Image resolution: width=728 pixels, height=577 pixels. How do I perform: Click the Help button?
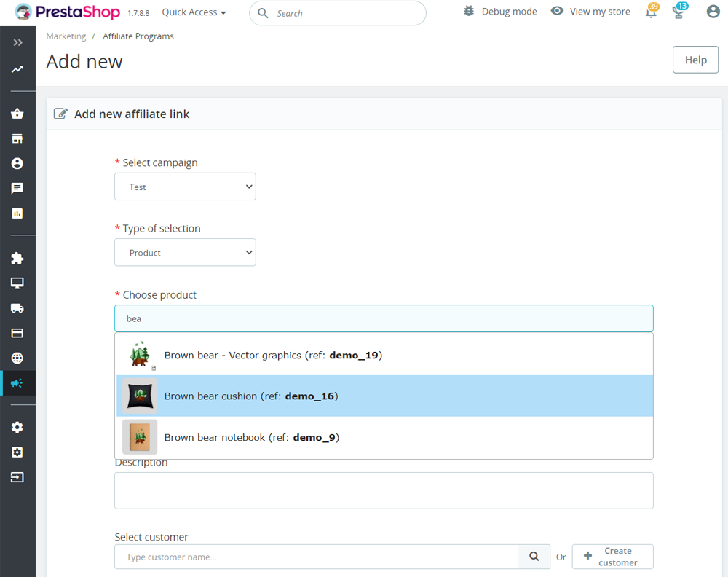[x=695, y=59]
